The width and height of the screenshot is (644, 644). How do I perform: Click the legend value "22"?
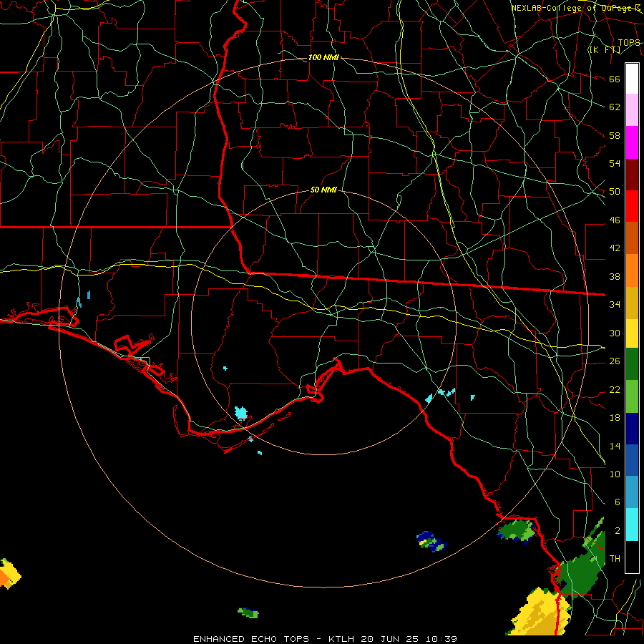click(615, 389)
